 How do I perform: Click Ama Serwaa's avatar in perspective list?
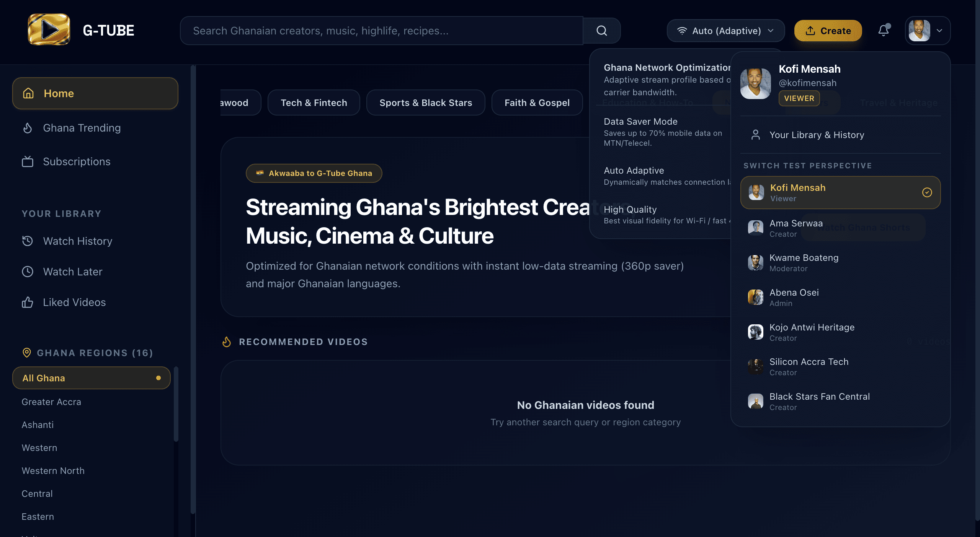tap(756, 228)
